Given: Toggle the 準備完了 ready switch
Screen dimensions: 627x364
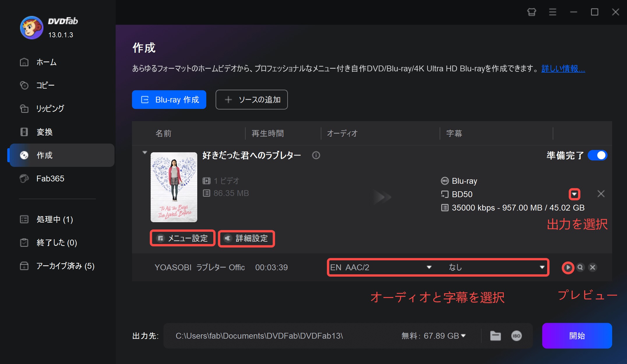Looking at the screenshot, I should pos(597,155).
